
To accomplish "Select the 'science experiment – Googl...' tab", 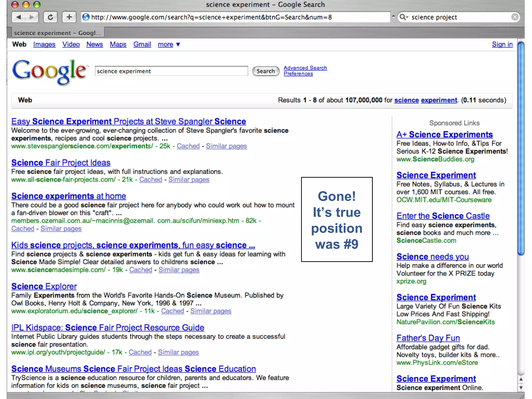I will tap(57, 33).
